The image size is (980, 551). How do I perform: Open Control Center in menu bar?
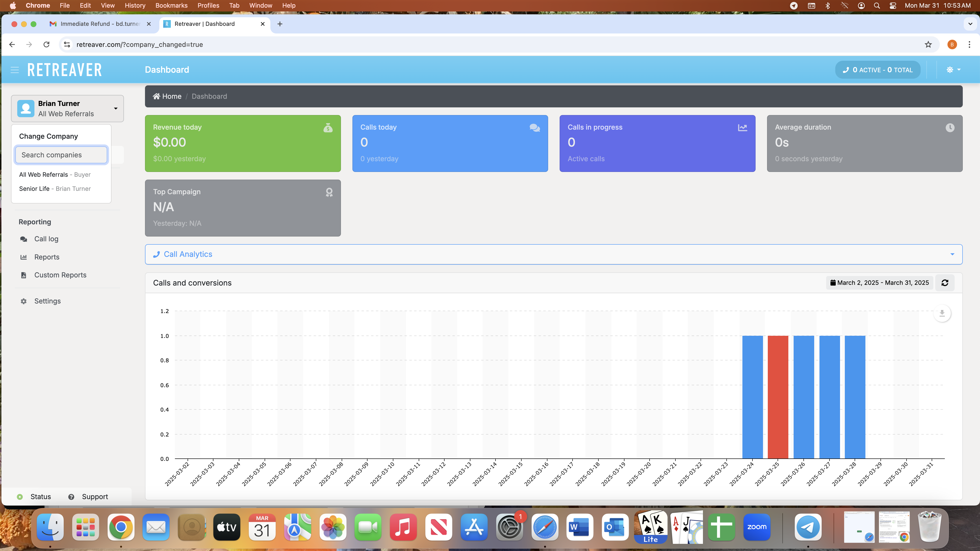coord(892,5)
